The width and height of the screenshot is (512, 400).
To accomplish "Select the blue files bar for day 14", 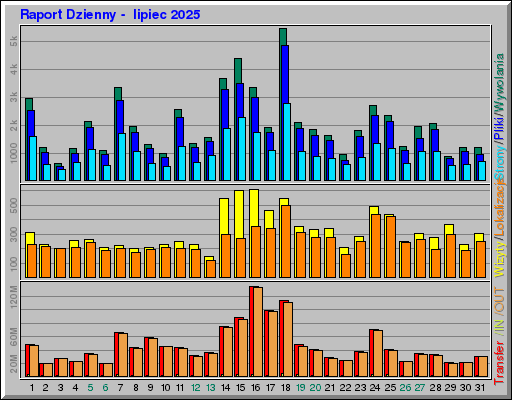I will pyautogui.click(x=225, y=108).
